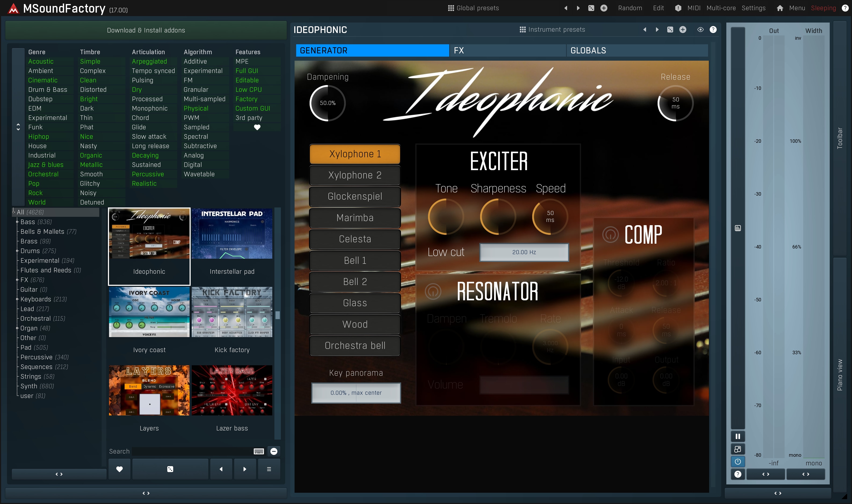The width and height of the screenshot is (852, 504).
Task: Toggle the COMP power button
Action: 610,234
